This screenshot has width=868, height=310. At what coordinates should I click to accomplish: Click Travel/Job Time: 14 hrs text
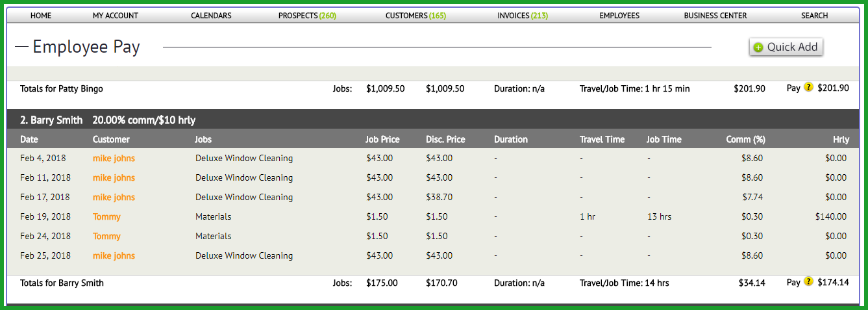(x=625, y=283)
